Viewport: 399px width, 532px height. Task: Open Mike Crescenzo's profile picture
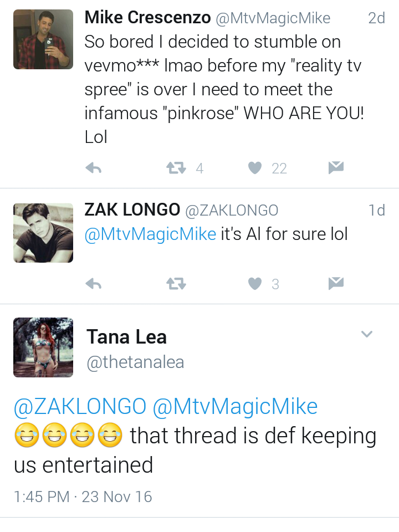[43, 39]
